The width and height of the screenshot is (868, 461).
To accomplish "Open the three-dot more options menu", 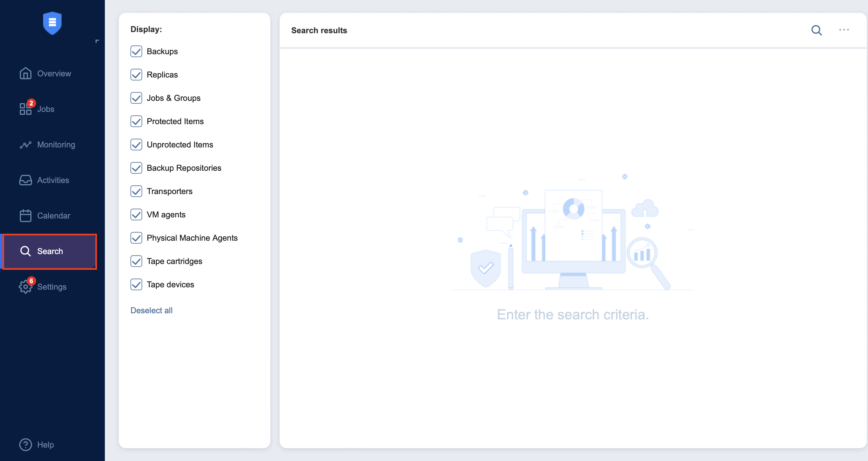I will [x=844, y=30].
